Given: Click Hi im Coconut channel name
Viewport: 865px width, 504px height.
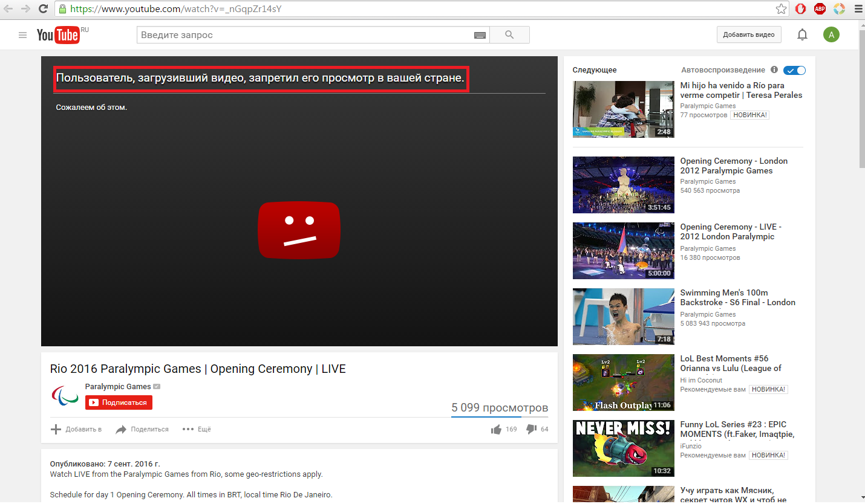Looking at the screenshot, I should coord(701,380).
